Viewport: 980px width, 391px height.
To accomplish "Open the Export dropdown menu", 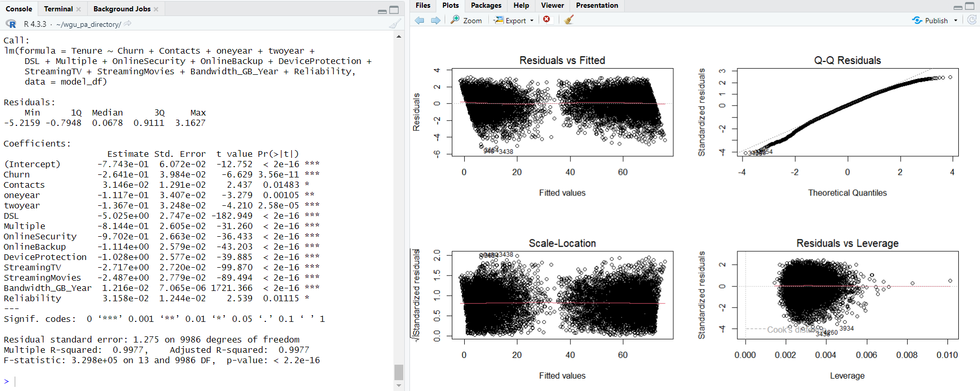I will pyautogui.click(x=513, y=20).
